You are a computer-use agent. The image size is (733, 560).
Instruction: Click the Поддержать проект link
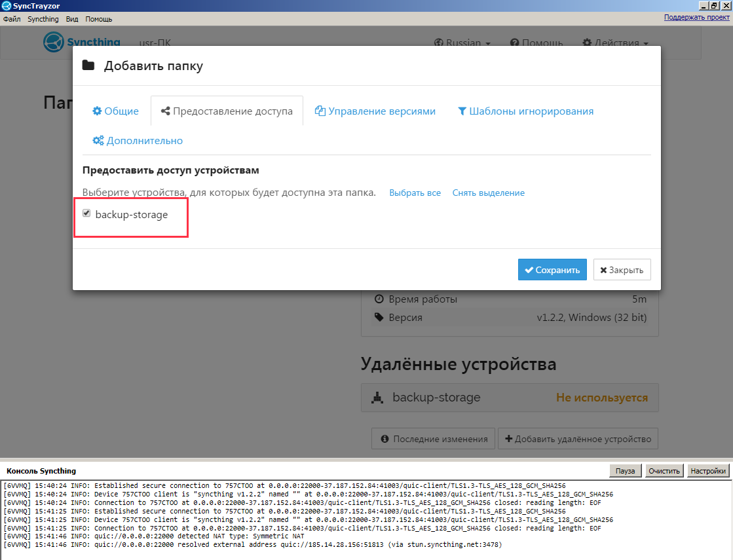click(696, 17)
